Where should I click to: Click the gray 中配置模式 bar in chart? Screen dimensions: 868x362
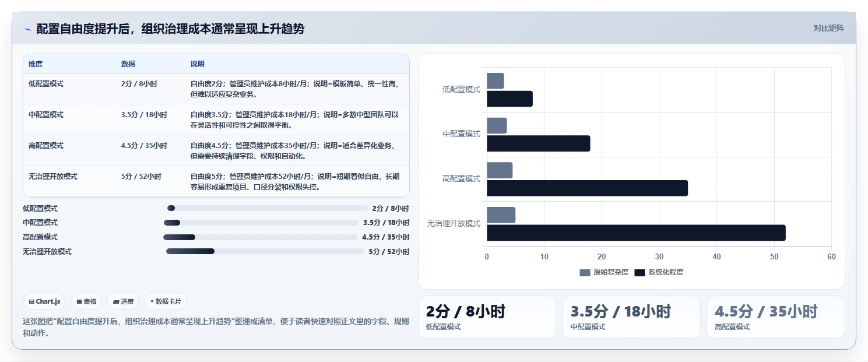click(497, 125)
